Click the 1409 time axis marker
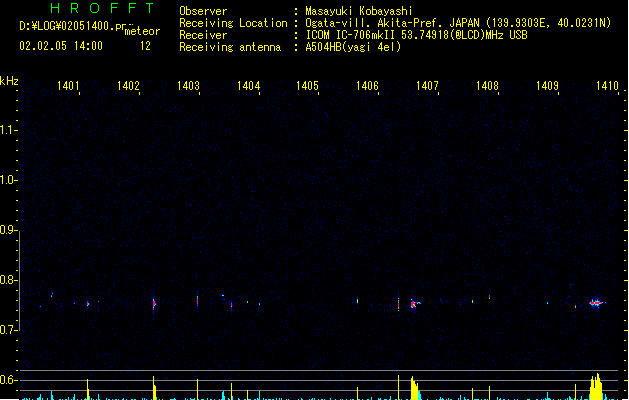The image size is (629, 400). [547, 86]
